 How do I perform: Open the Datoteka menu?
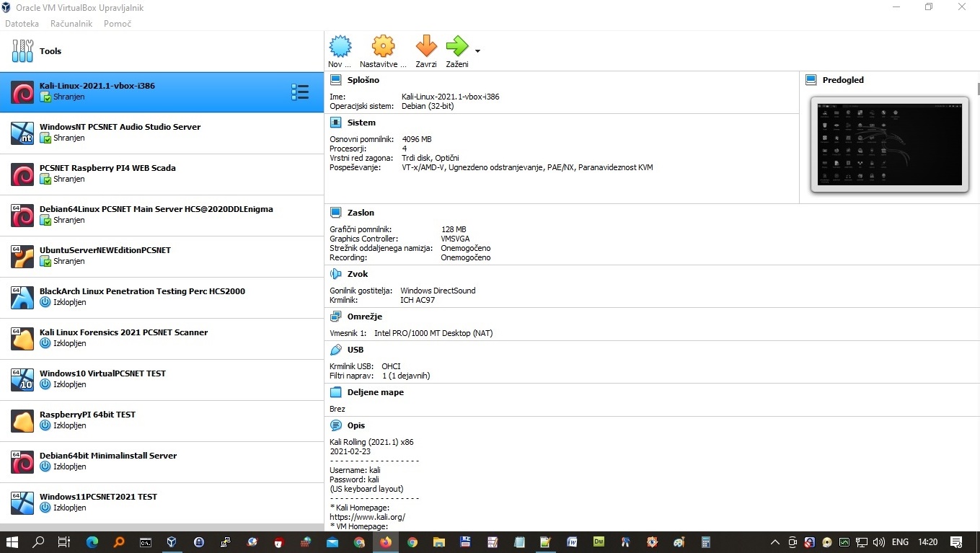pos(22,24)
